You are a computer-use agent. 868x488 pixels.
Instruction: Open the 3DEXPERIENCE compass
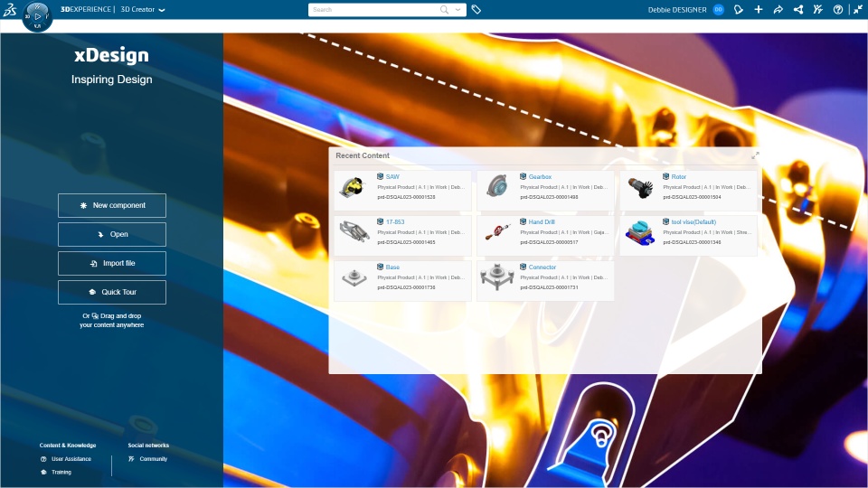click(37, 16)
